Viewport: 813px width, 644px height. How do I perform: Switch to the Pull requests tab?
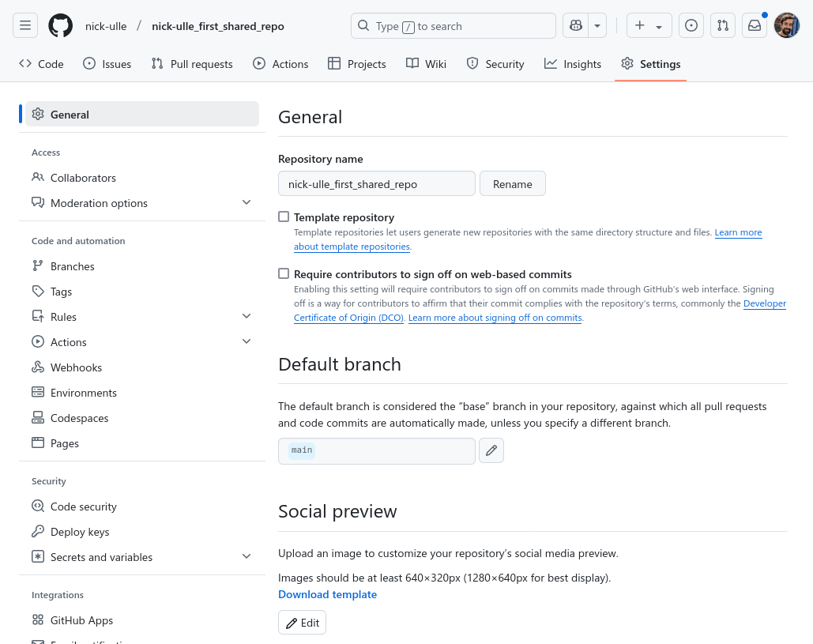pyautogui.click(x=192, y=64)
